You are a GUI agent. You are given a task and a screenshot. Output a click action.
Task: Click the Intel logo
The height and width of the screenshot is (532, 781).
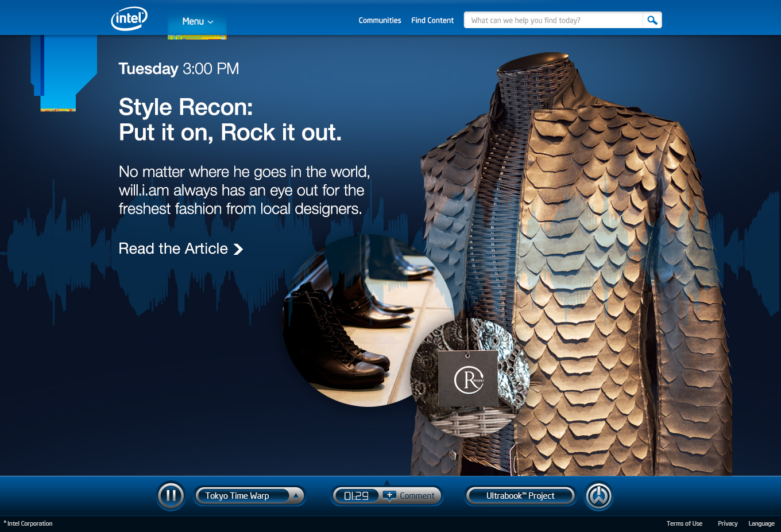pyautogui.click(x=129, y=18)
